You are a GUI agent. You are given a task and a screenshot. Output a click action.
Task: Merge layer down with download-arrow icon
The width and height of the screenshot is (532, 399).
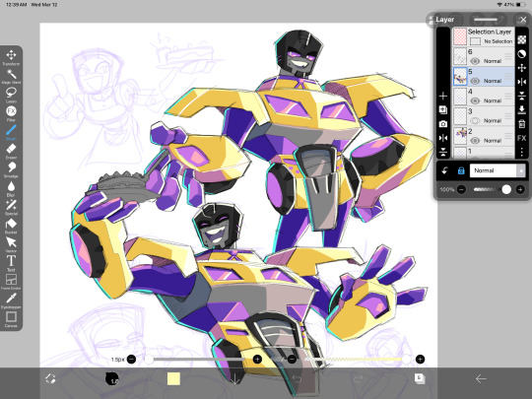522,109
